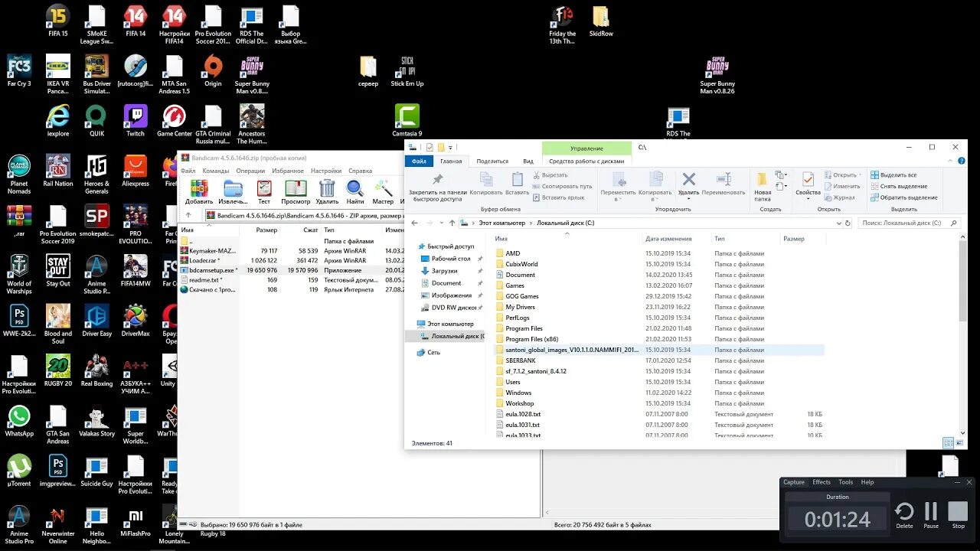Select Сеть in navigation pane

[433, 353]
